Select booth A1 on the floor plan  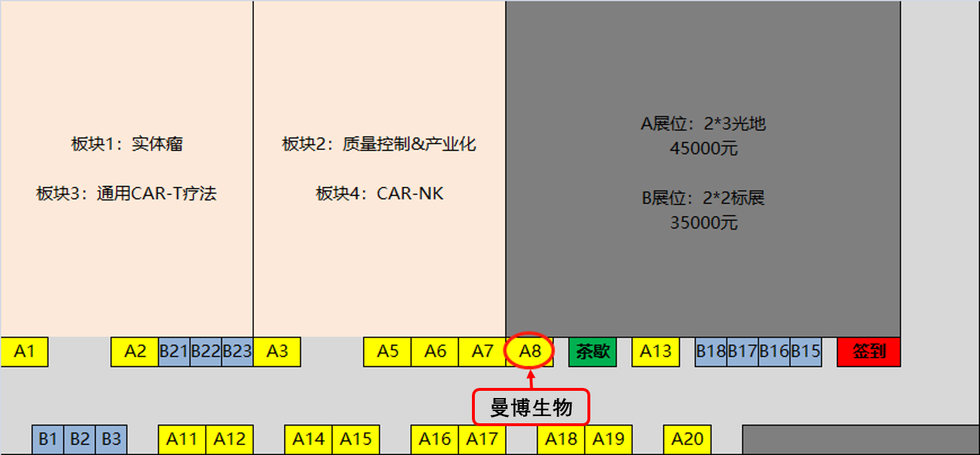pos(25,352)
